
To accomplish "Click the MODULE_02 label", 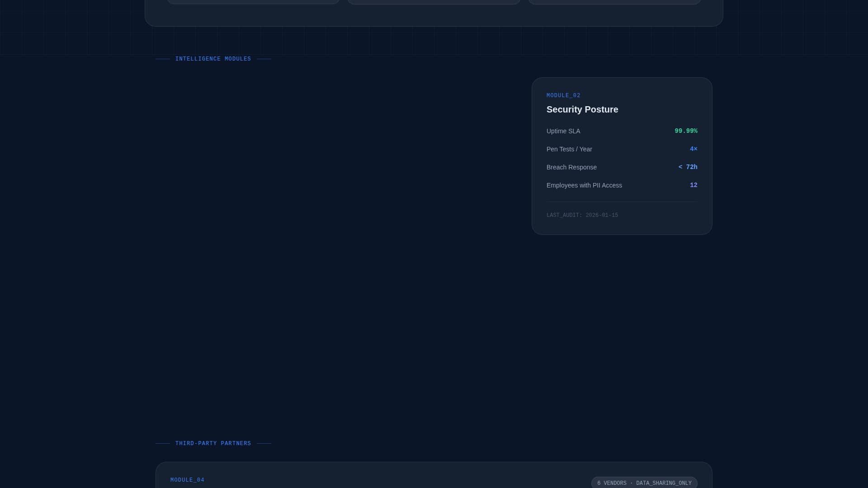I will click(x=563, y=96).
